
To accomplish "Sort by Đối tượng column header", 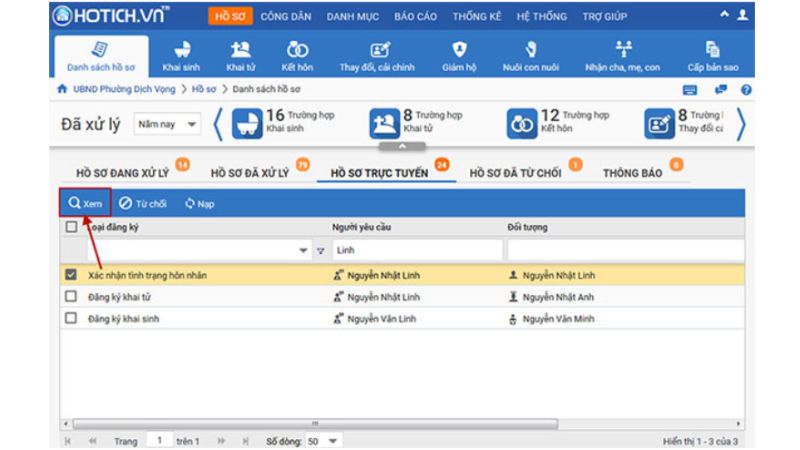I will tap(528, 227).
